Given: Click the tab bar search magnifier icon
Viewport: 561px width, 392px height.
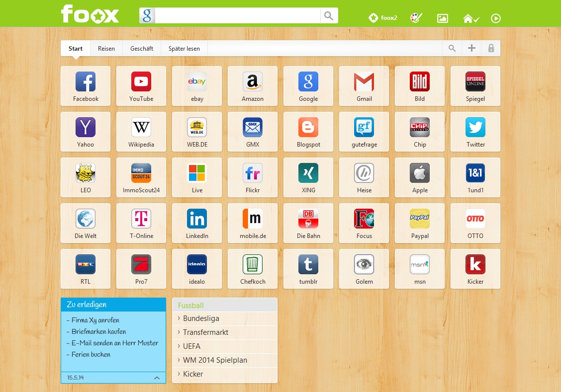Looking at the screenshot, I should point(452,48).
